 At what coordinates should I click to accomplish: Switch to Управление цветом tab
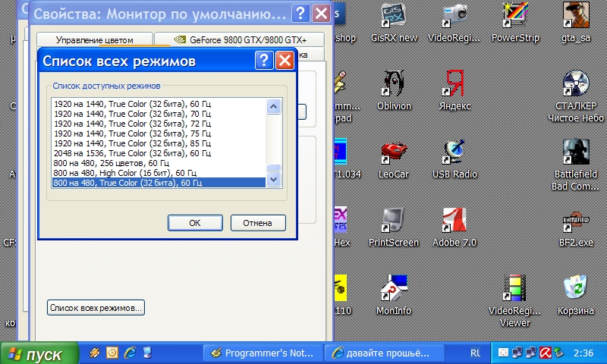[x=94, y=39]
